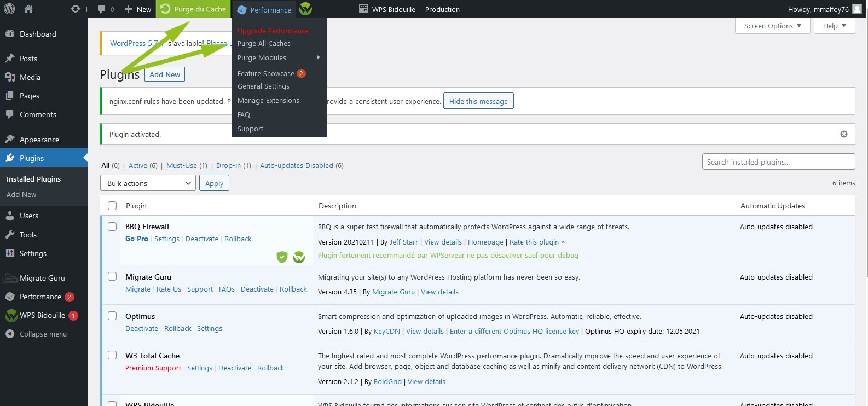Click the WPServeur green logo in toolbar
This screenshot has height=406, width=868.
[x=305, y=9]
